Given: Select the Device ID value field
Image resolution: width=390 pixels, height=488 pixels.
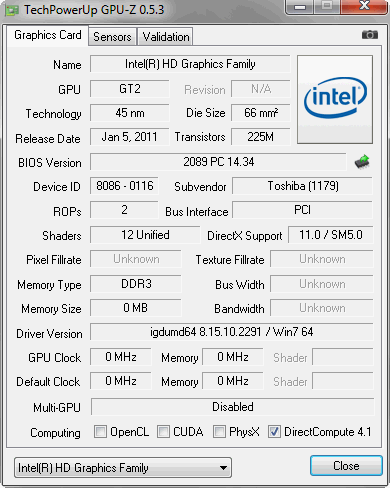Looking at the screenshot, I should pyautogui.click(x=124, y=186).
